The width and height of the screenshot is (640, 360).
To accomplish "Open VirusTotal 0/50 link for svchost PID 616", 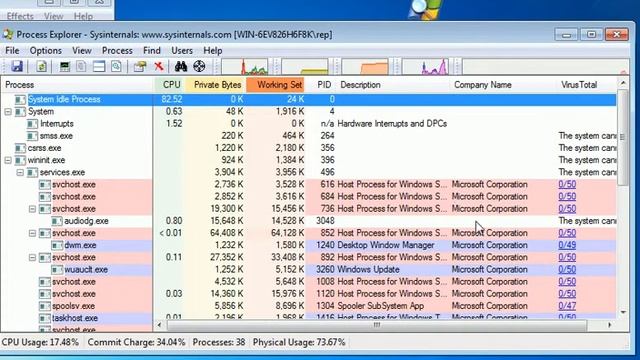I will pyautogui.click(x=567, y=184).
